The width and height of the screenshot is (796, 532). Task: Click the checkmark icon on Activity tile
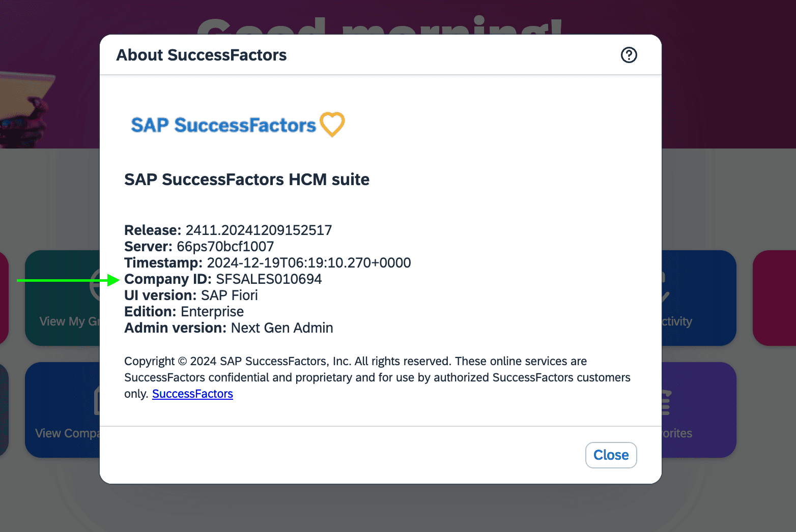pyautogui.click(x=666, y=287)
